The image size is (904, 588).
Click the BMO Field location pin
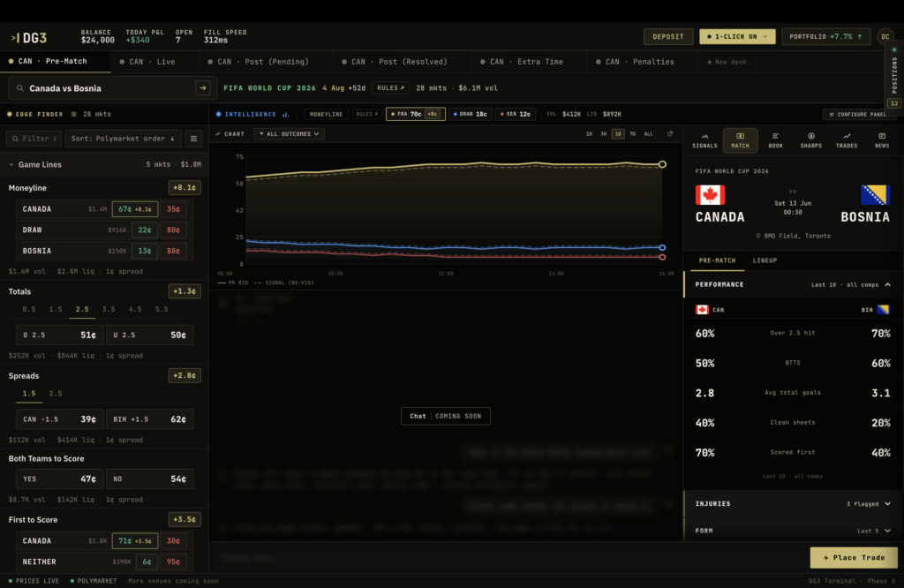coord(758,236)
